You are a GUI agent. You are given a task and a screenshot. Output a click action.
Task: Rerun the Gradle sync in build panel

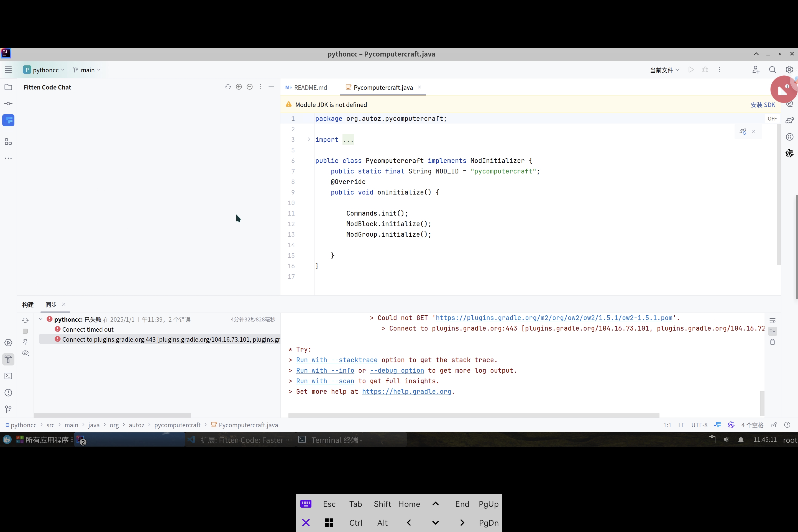[25, 320]
